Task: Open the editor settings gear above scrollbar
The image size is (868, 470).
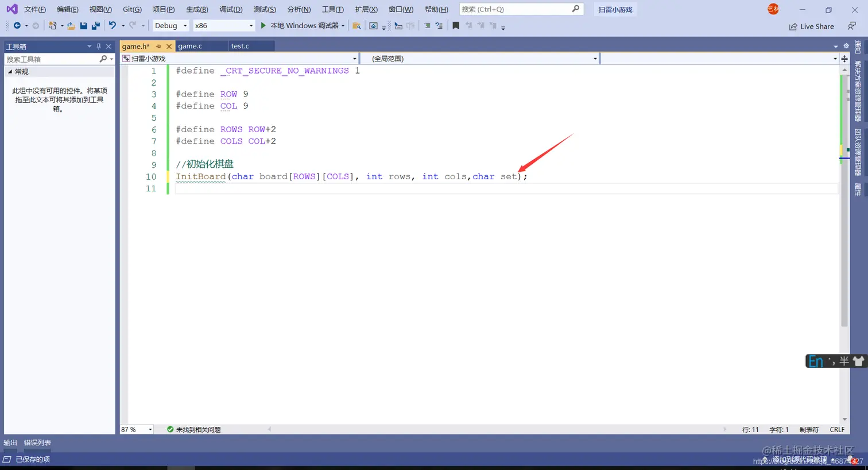Action: (846, 46)
